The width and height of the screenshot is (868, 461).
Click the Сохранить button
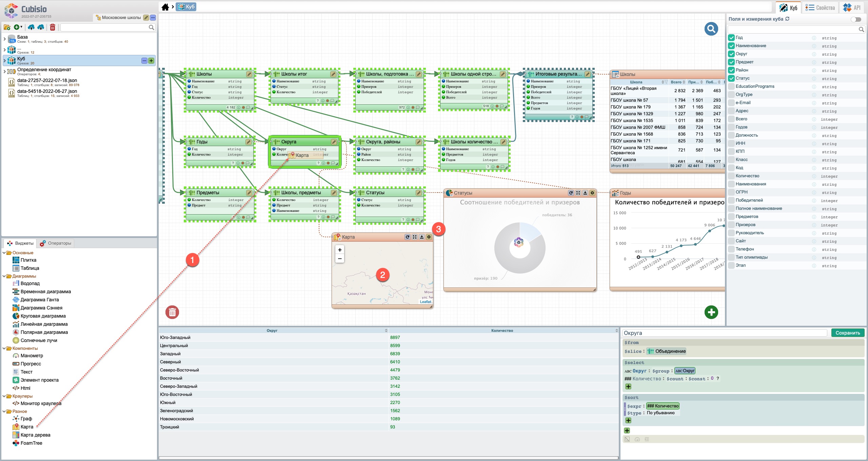(x=847, y=333)
